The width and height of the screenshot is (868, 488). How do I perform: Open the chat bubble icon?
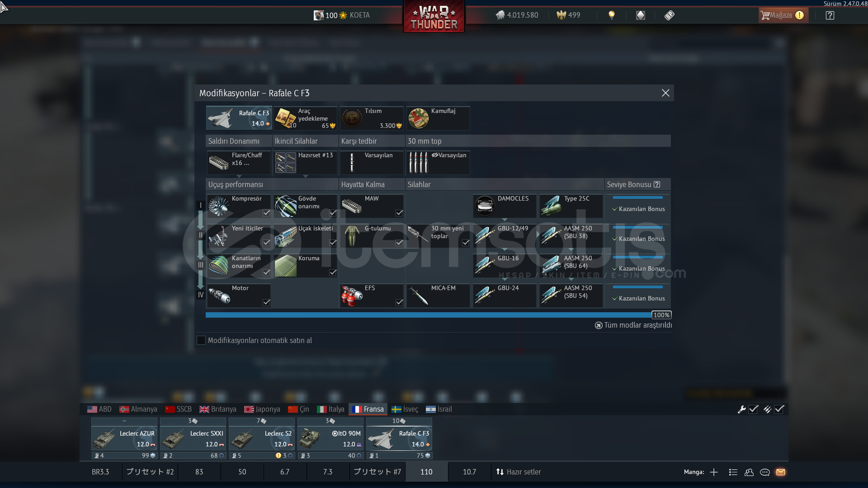[x=765, y=472]
